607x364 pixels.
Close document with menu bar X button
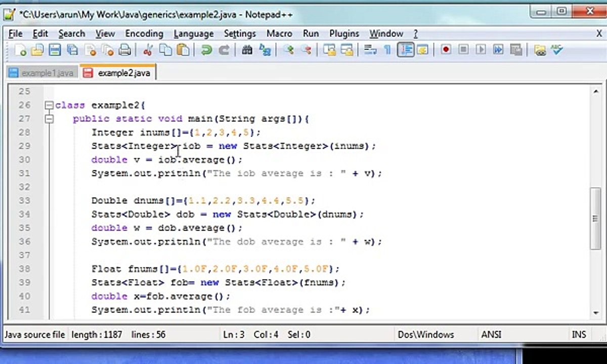599,33
